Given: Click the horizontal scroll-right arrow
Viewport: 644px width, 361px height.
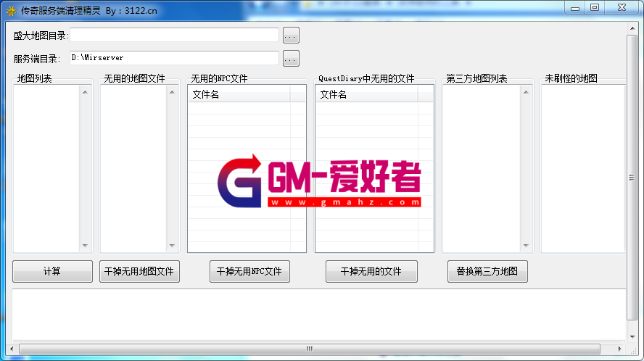Looking at the screenshot, I should (620, 349).
